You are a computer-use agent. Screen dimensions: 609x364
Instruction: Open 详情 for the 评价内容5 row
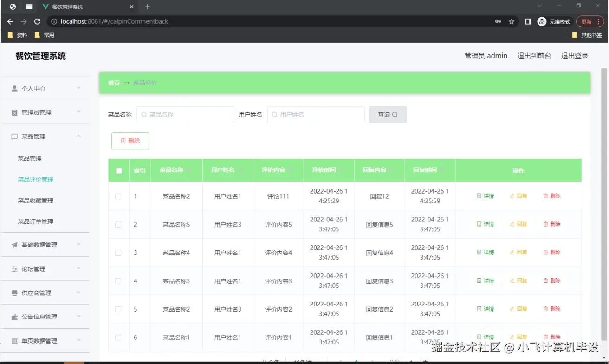486,224
